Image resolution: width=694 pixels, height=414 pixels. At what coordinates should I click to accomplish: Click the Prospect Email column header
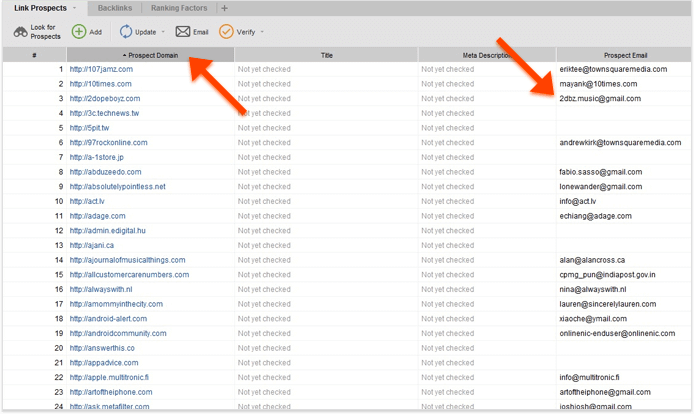point(624,55)
